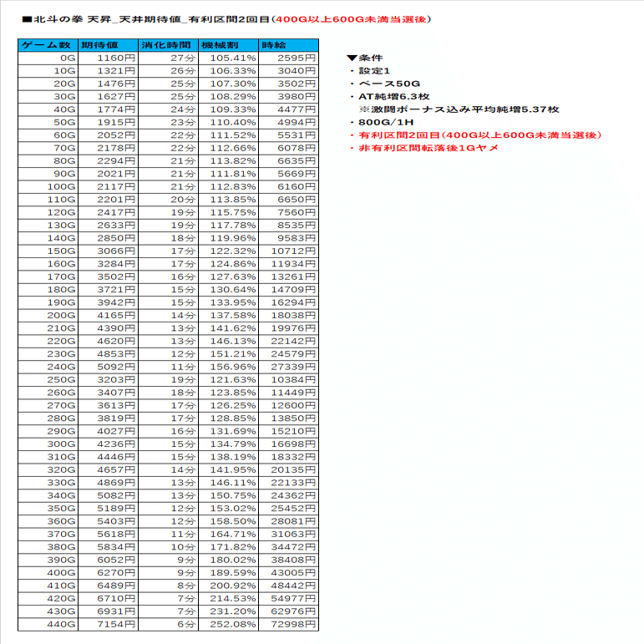Click the 5082円 expected value cell
Viewport: 644px width, 644px height.
coord(108,495)
